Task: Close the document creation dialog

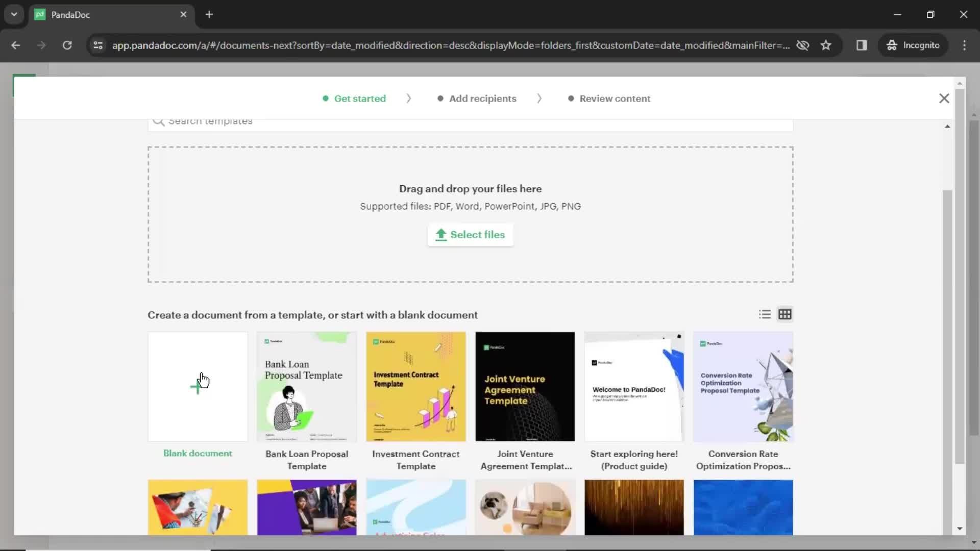Action: click(x=944, y=97)
